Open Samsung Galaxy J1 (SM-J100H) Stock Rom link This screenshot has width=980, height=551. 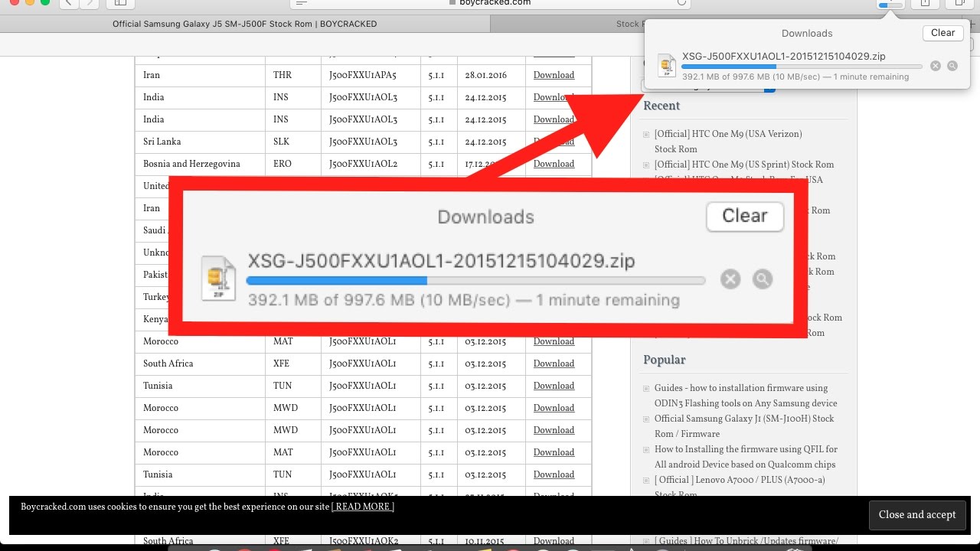(744, 426)
